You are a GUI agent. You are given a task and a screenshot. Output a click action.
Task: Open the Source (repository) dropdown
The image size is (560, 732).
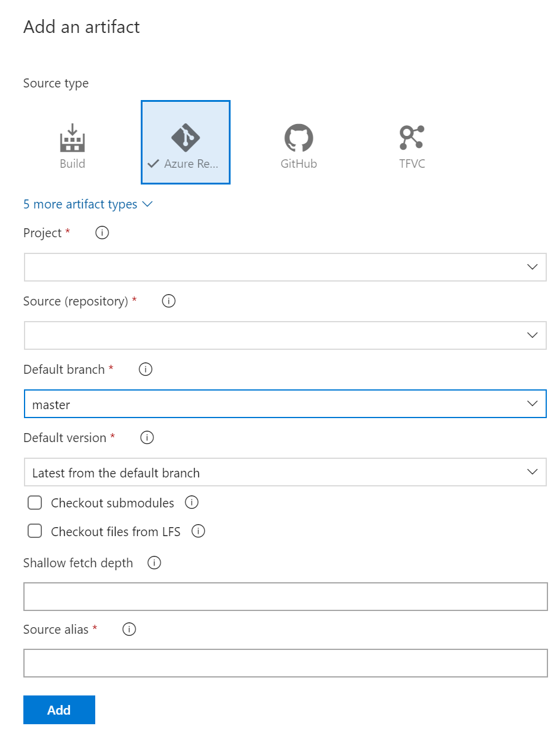tap(285, 335)
